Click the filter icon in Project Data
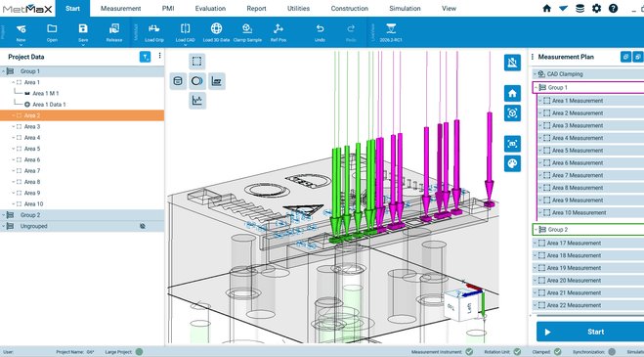This screenshot has width=644, height=357. tap(145, 57)
